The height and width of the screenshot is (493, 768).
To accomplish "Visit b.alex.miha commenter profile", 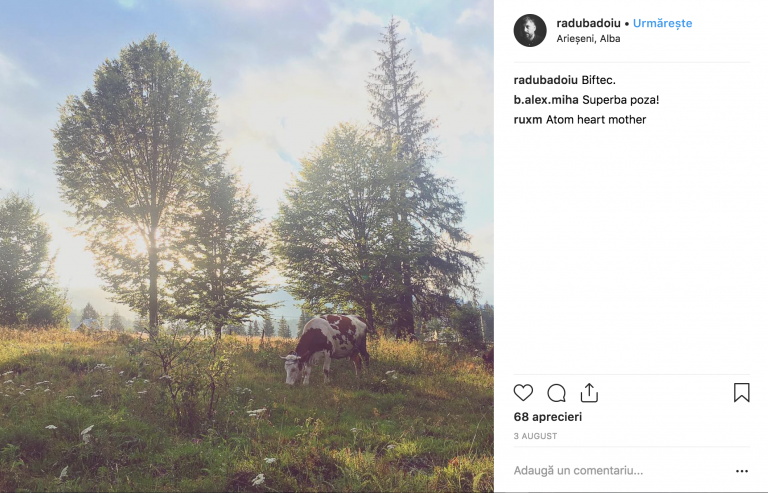I will click(546, 100).
